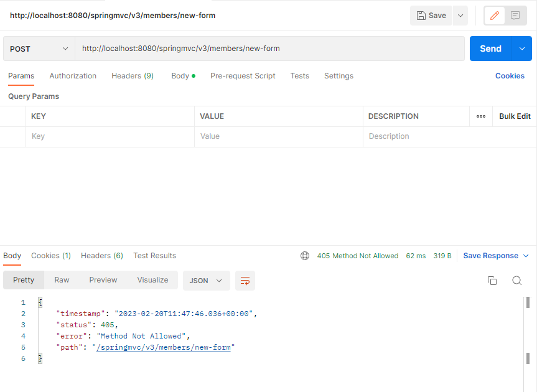Search response with magnifier icon

pos(517,281)
